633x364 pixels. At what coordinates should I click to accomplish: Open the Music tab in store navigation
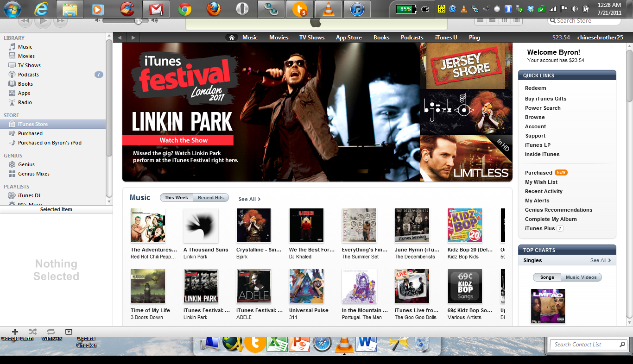[250, 38]
